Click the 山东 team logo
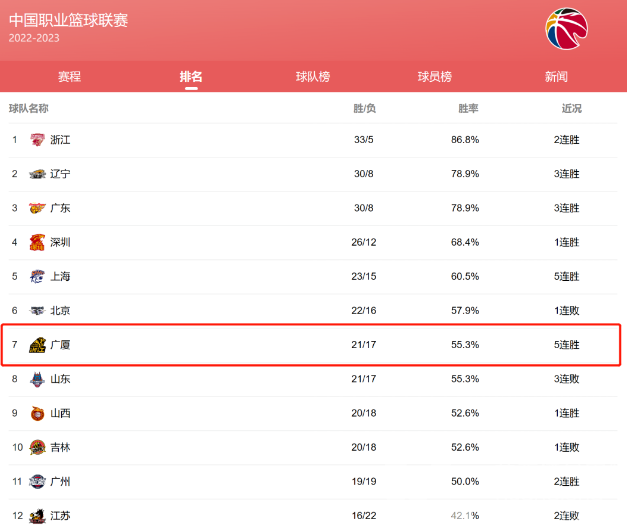This screenshot has width=627, height=529. pyautogui.click(x=37, y=379)
